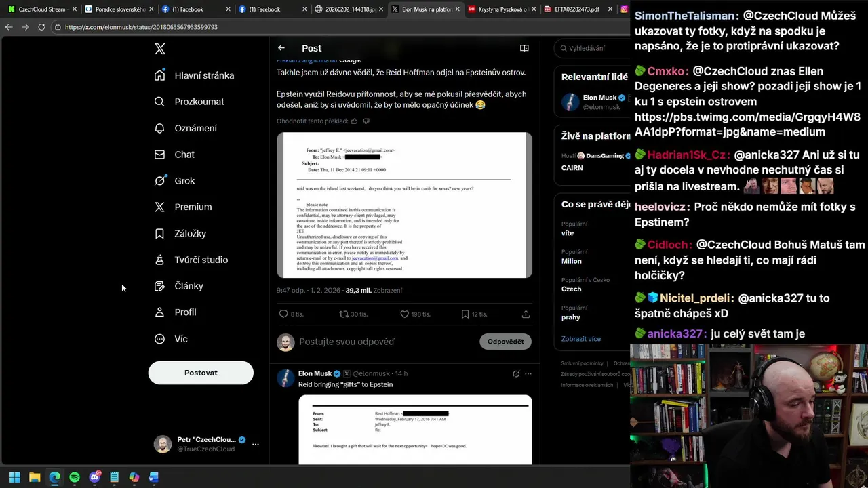Image resolution: width=868 pixels, height=488 pixels.
Task: Open Prozkoumat in the sidebar
Action: (190, 102)
